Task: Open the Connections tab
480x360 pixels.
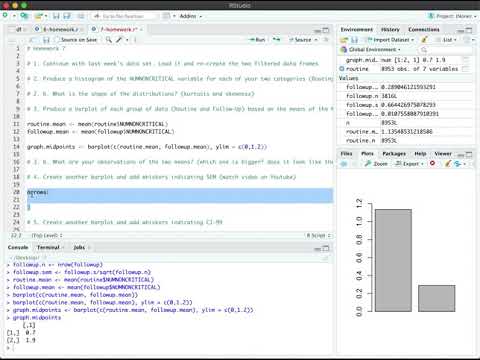Action: (424, 30)
